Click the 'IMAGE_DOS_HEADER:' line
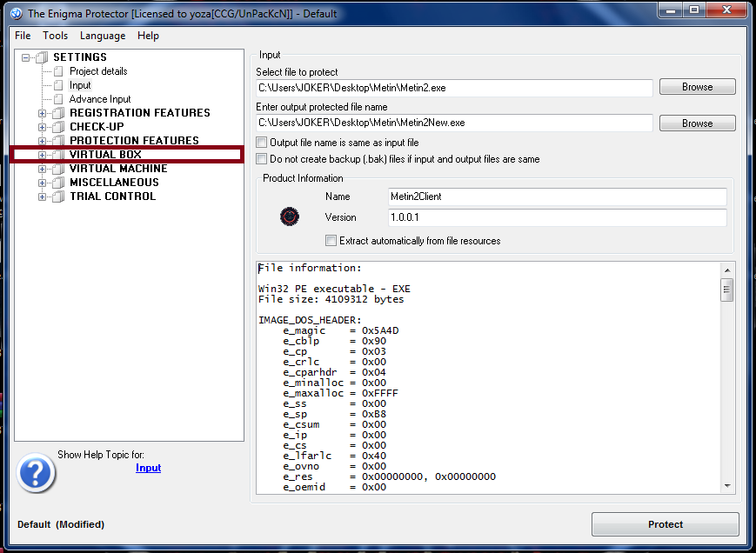Viewport: 756px width, 553px height. 310,320
